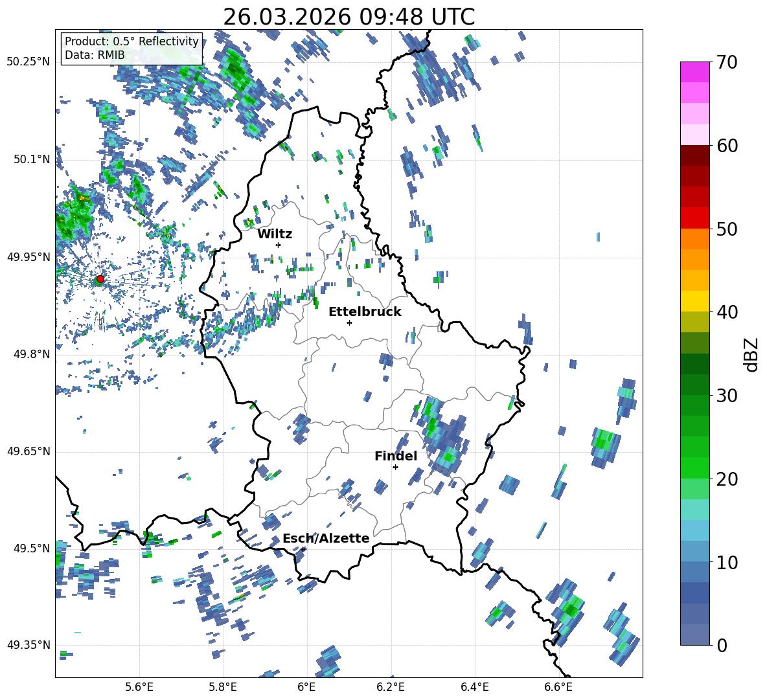Click the yellow 40 dBZ colorbar segment
This screenshot has height=700, width=767.
pyautogui.click(x=694, y=302)
